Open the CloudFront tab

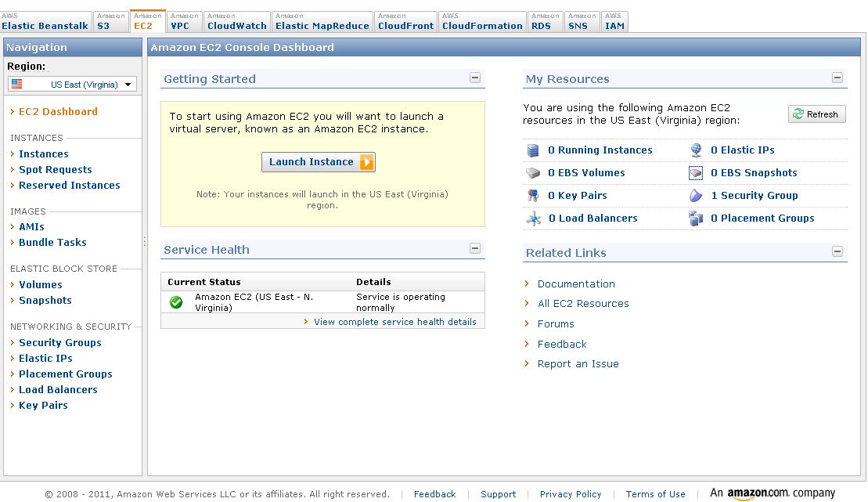405,22
